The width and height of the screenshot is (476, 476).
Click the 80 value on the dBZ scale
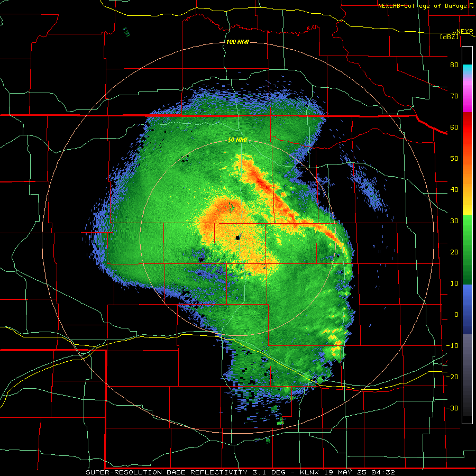pos(454,65)
